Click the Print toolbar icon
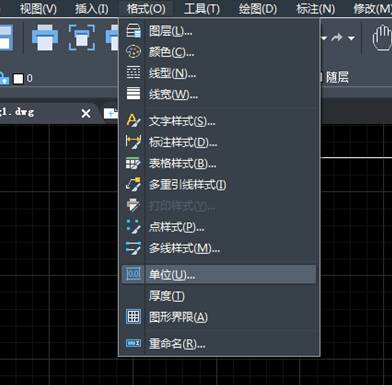392x385 pixels. 45,37
